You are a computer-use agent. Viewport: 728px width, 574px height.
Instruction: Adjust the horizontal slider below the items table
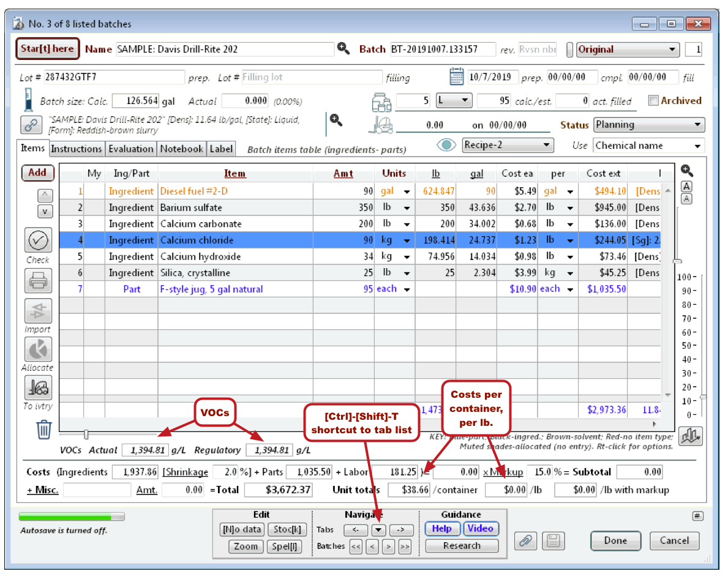click(x=86, y=435)
